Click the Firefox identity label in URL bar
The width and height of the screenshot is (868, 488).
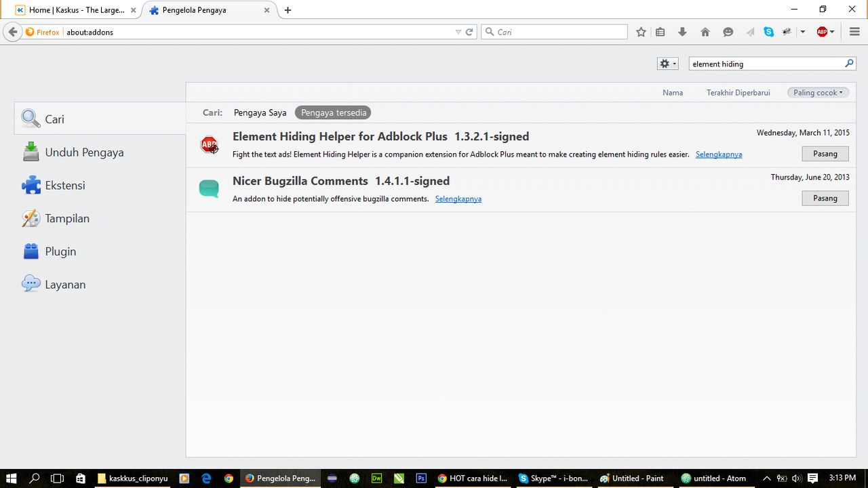[x=42, y=32]
